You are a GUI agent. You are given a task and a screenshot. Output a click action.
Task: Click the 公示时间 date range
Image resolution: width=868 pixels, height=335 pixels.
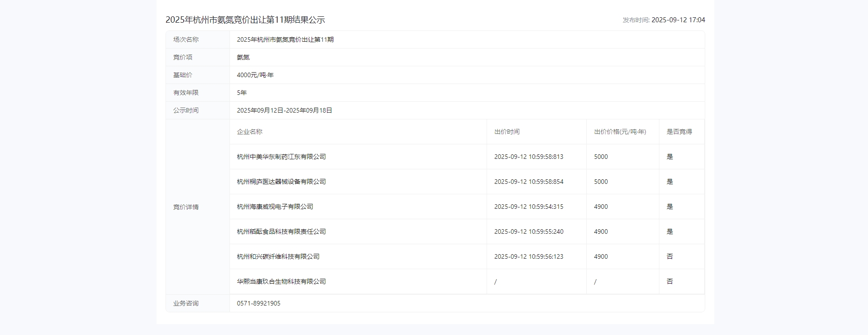click(x=284, y=110)
